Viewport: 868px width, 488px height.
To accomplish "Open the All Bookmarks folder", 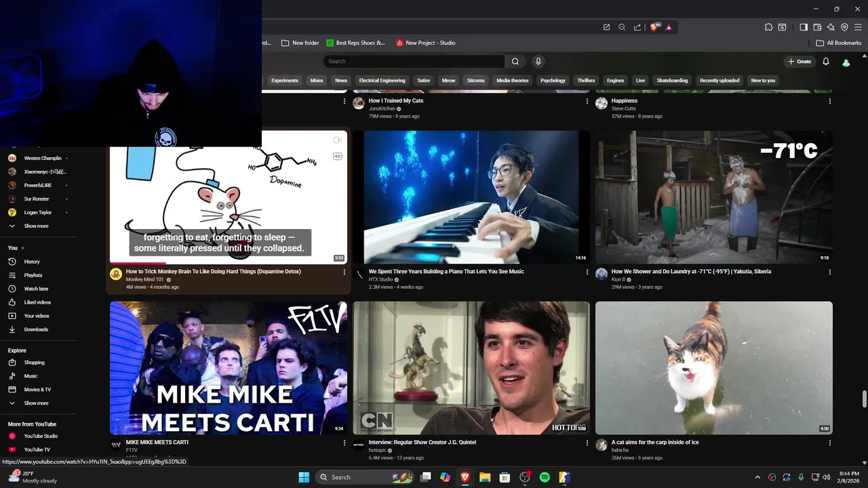I will (839, 43).
